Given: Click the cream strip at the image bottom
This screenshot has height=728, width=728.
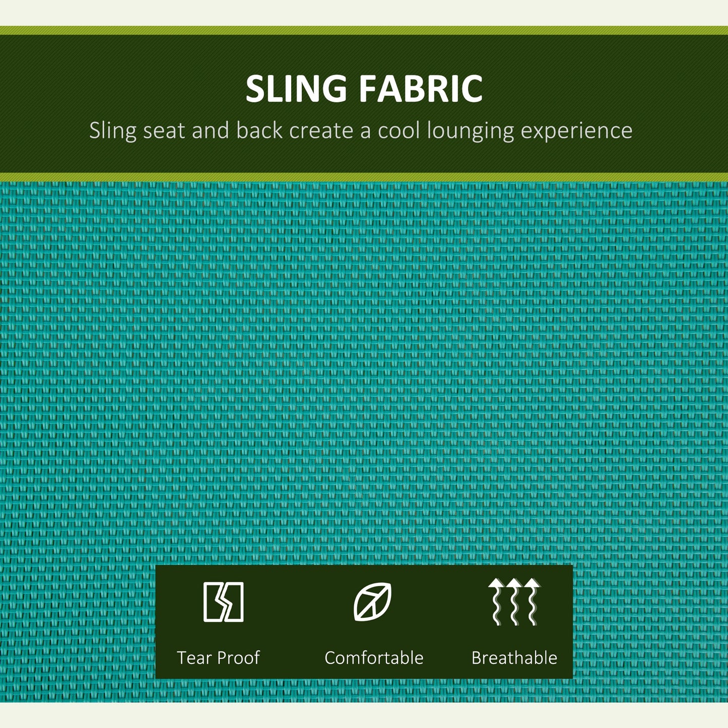Looking at the screenshot, I should tap(364, 715).
